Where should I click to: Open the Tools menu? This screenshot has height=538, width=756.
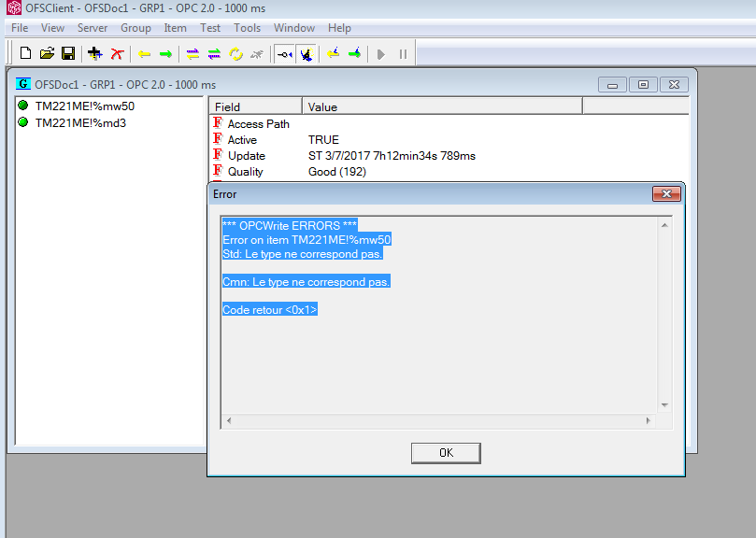point(247,28)
